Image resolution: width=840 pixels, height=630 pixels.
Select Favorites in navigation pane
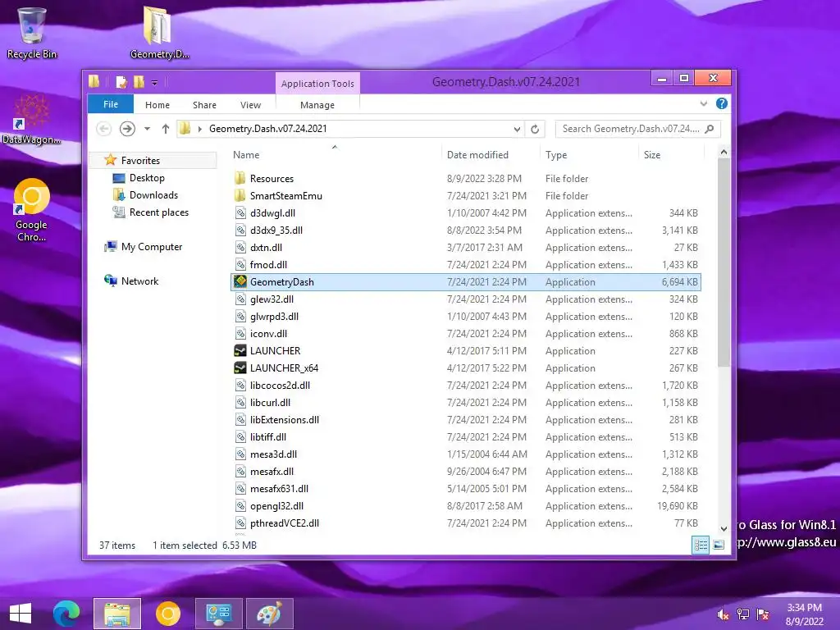point(140,160)
